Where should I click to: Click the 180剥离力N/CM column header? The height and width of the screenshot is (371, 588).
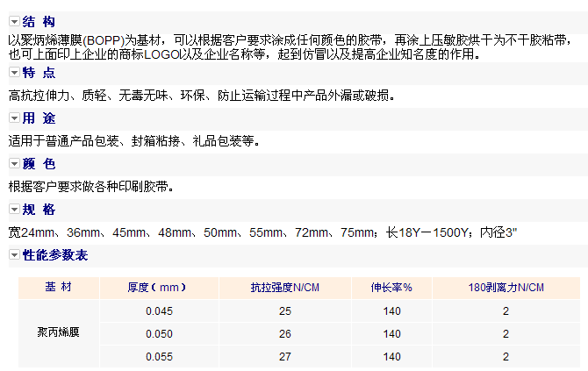(506, 288)
